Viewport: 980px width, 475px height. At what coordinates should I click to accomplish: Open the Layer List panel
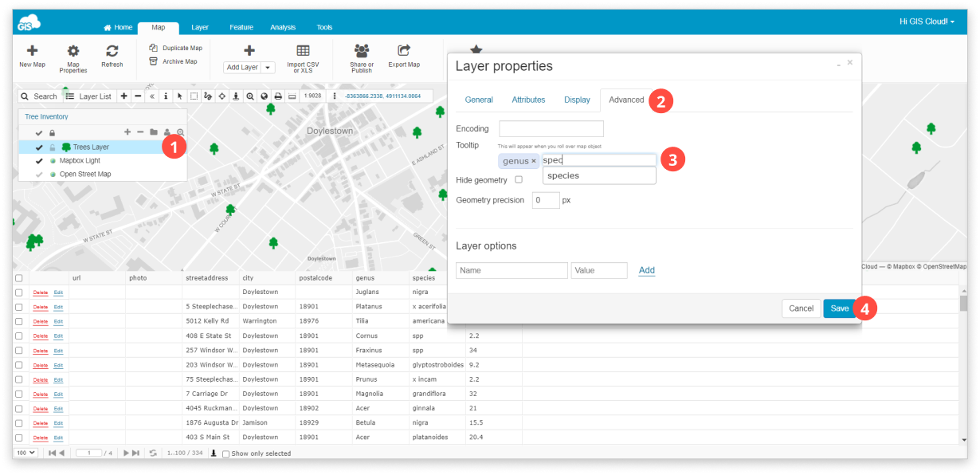pyautogui.click(x=90, y=96)
